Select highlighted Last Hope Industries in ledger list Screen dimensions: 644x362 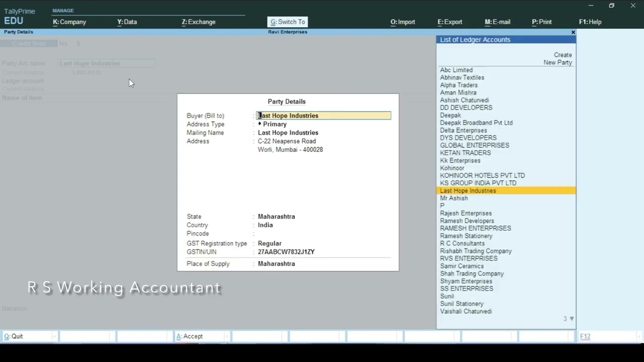pos(506,191)
